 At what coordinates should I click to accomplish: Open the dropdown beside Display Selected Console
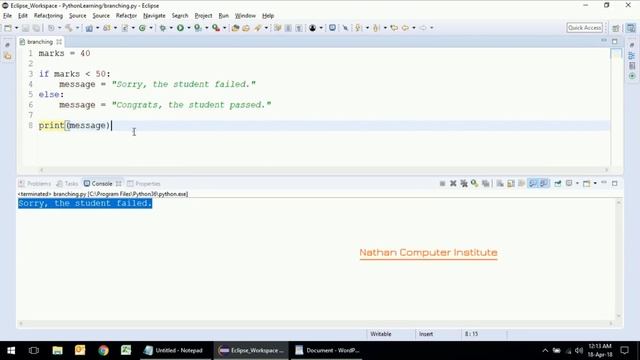pos(577,184)
